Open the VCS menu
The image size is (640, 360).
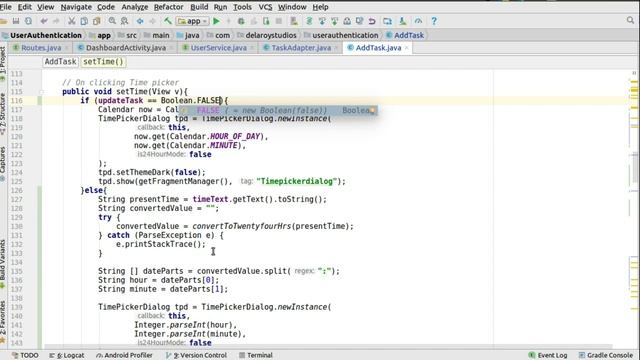(265, 7)
